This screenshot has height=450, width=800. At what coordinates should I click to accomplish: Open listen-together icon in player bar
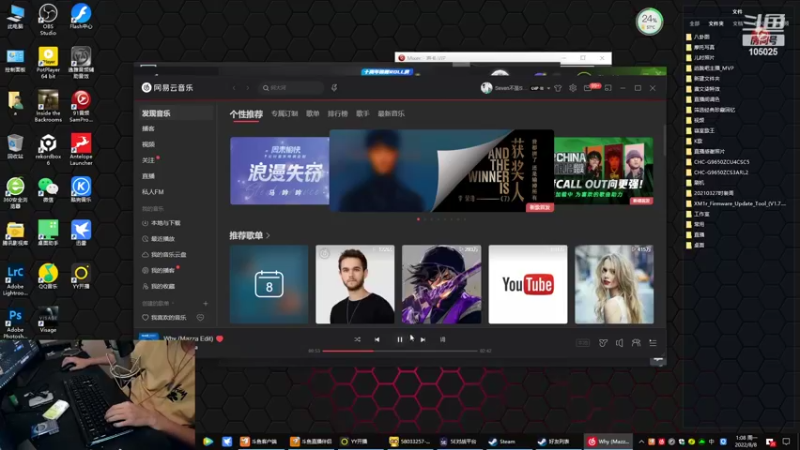tap(636, 343)
